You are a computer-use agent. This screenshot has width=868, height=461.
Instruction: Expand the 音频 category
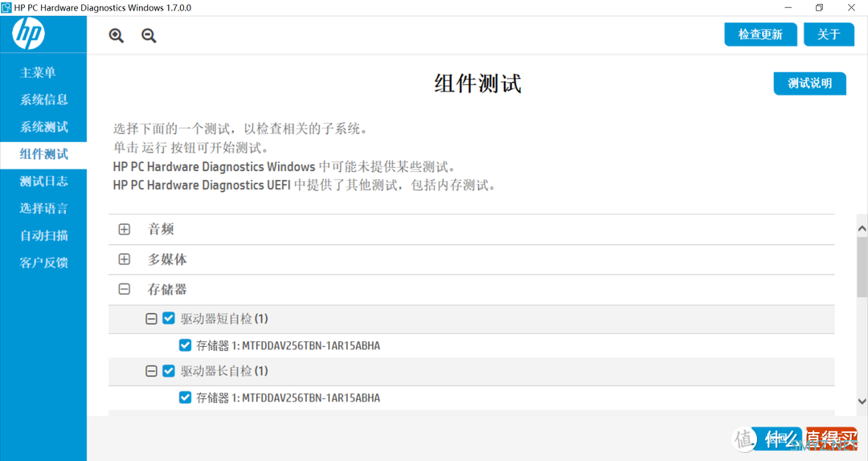(x=125, y=229)
